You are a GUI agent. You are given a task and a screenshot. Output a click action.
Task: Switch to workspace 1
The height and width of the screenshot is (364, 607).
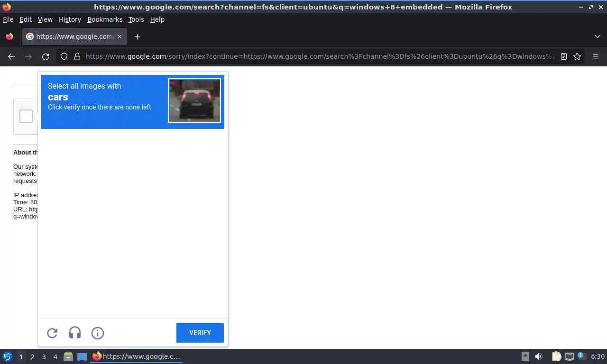coord(21,357)
